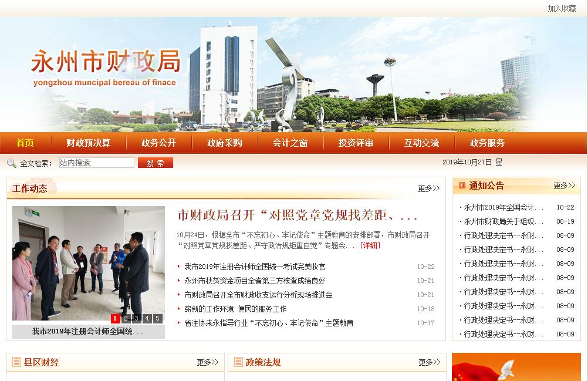Expand 更多 in 工作动态 section
This screenshot has height=381, width=588.
pos(428,188)
